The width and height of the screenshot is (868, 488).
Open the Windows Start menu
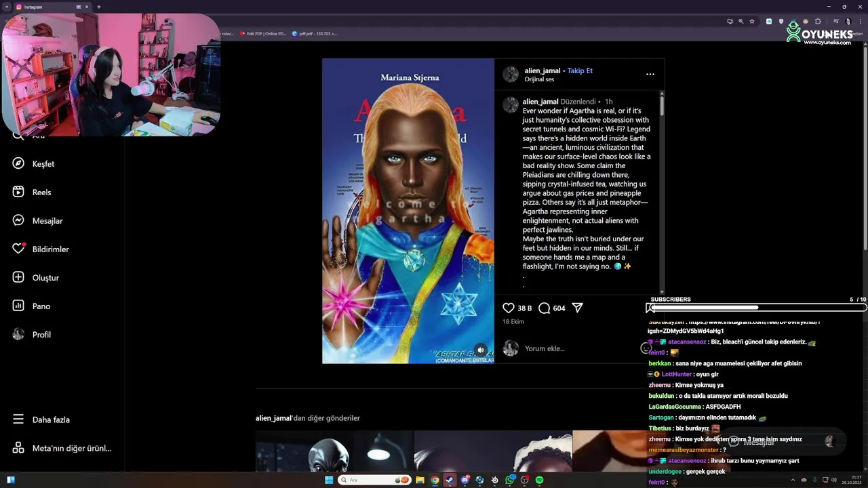pyautogui.click(x=329, y=480)
